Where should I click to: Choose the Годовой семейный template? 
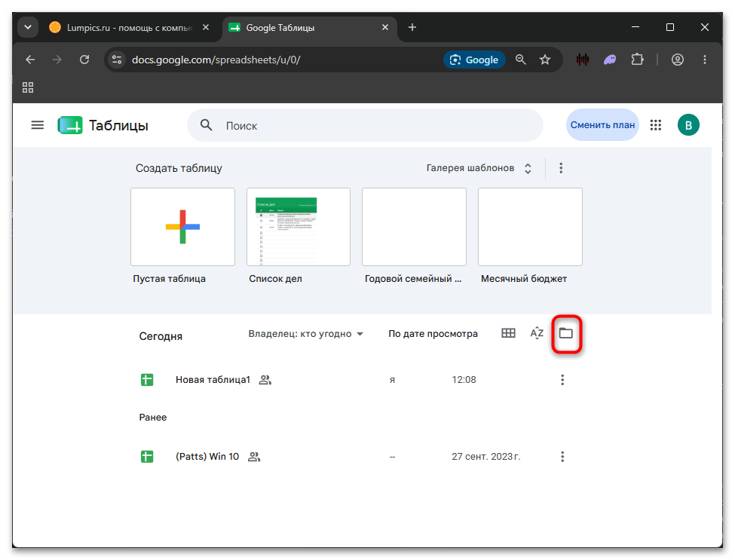pos(415,227)
